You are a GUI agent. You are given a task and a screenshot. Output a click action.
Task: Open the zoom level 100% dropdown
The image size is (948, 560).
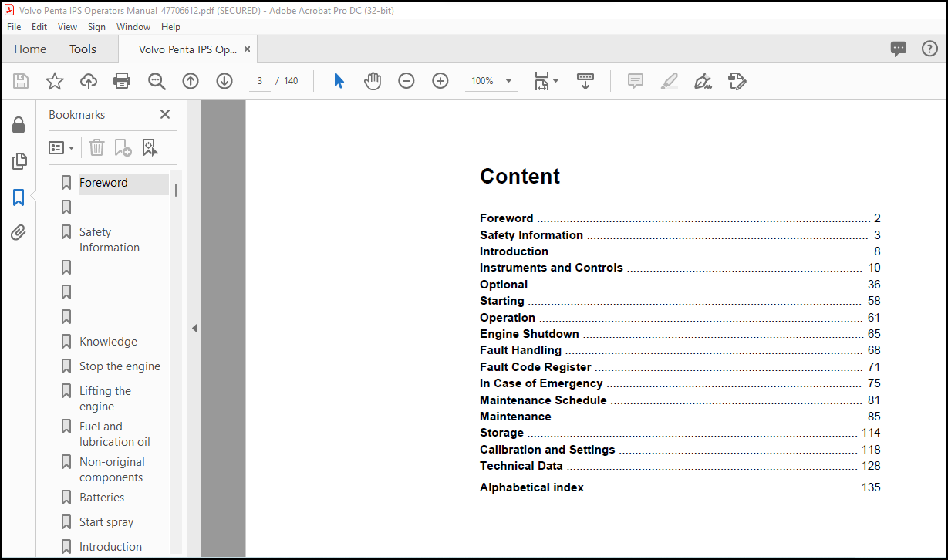[x=491, y=81]
